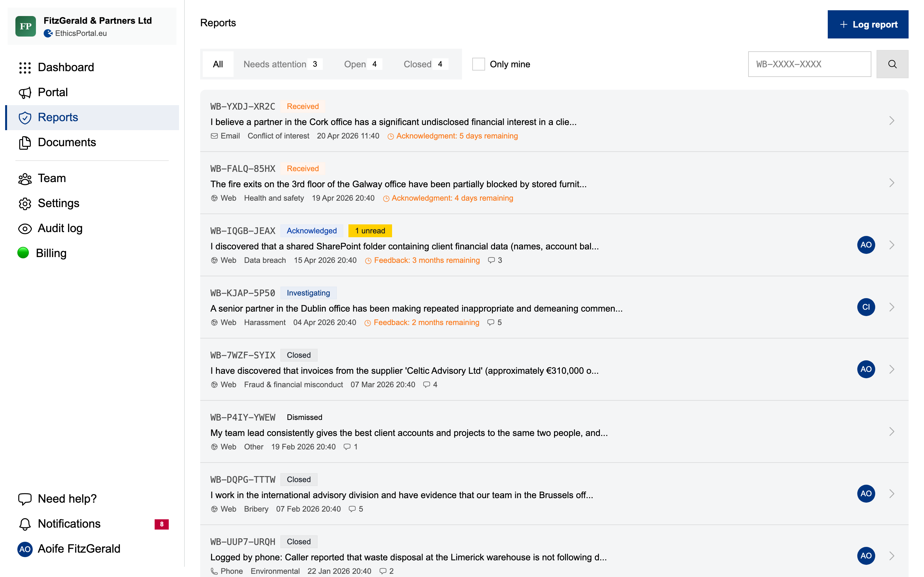Viewport: 924px width, 577px height.
Task: Click the CI assignee avatar on WB-KJAP-5P50
Action: tap(866, 307)
